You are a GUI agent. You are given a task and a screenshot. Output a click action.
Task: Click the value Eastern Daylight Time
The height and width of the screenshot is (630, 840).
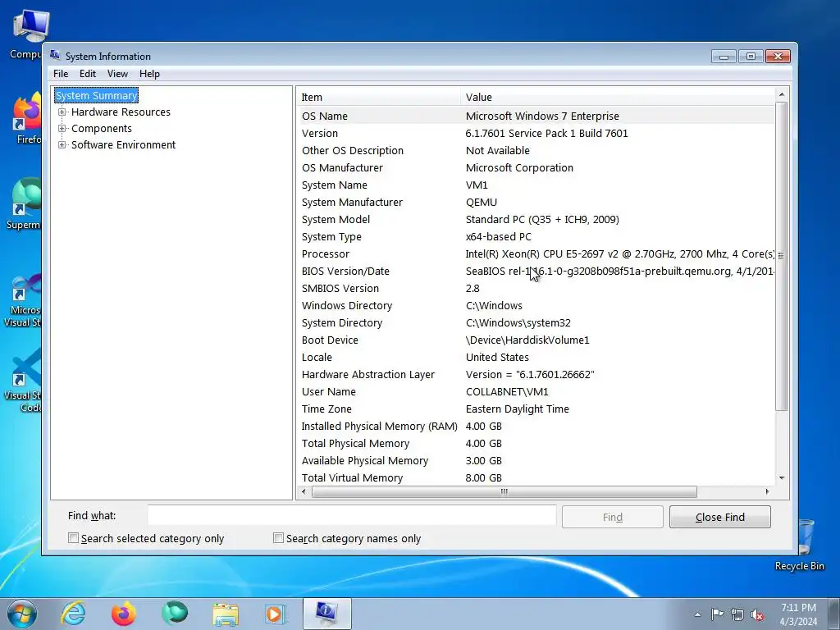point(518,409)
